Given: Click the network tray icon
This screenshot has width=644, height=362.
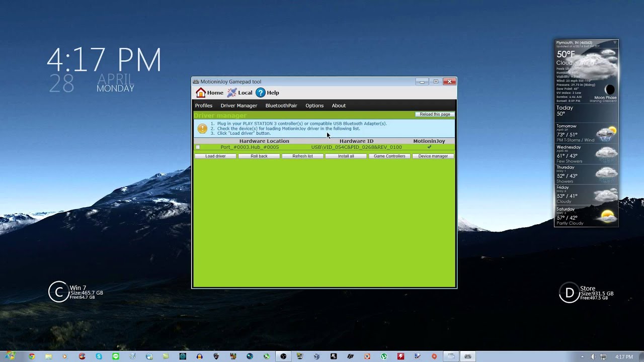Looking at the screenshot, I should (x=603, y=357).
